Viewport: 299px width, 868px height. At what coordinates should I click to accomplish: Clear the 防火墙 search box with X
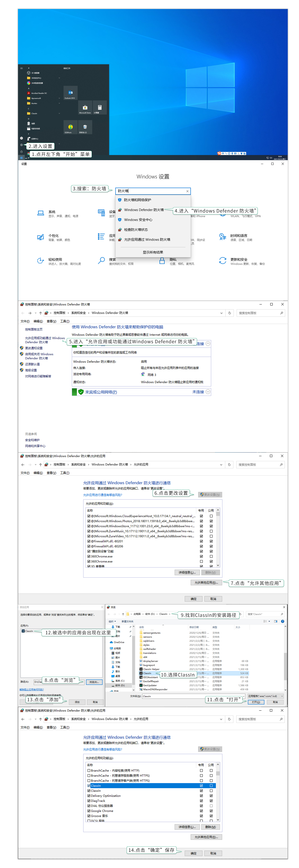click(x=187, y=191)
